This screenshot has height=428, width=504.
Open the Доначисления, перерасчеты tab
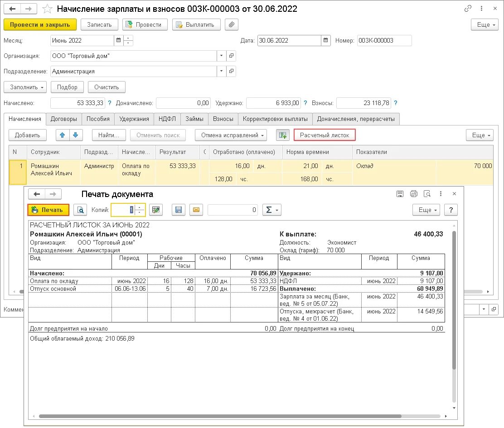tap(356, 119)
